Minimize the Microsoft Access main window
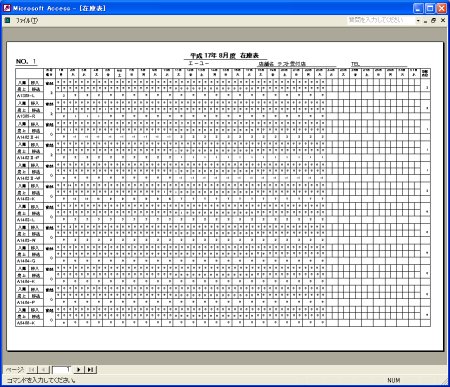Image resolution: width=450 pixels, height=387 pixels. pyautogui.click(x=419, y=8)
